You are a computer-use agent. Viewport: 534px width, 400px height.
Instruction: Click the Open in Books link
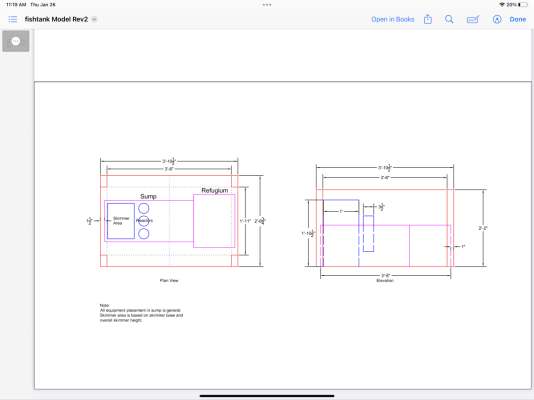coord(393,19)
